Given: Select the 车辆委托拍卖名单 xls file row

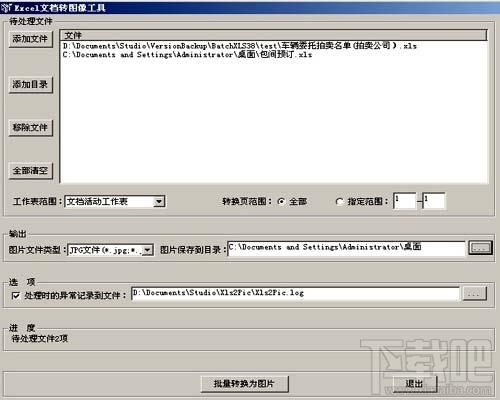Looking at the screenshot, I should 240,46.
